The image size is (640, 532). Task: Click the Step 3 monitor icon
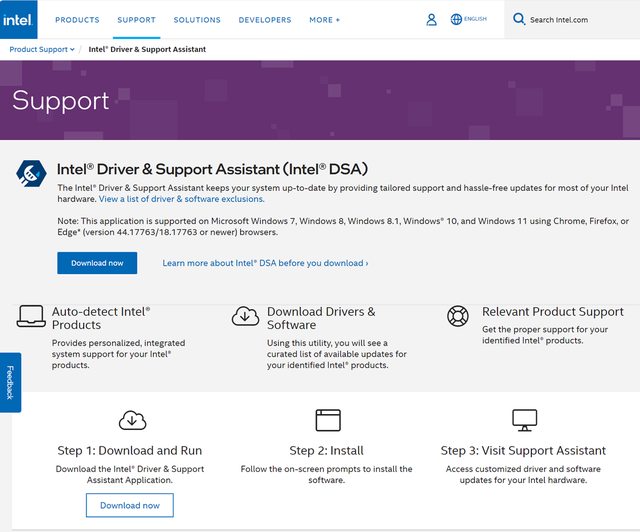[x=524, y=420]
